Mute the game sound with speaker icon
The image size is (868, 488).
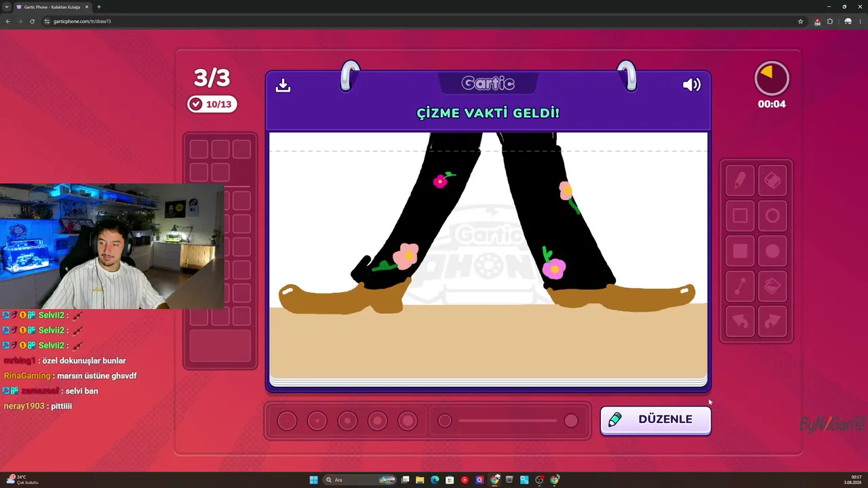[692, 85]
